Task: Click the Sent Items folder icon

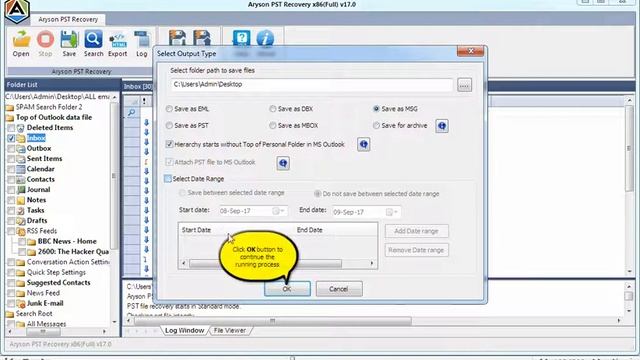Action: pyautogui.click(x=20, y=159)
